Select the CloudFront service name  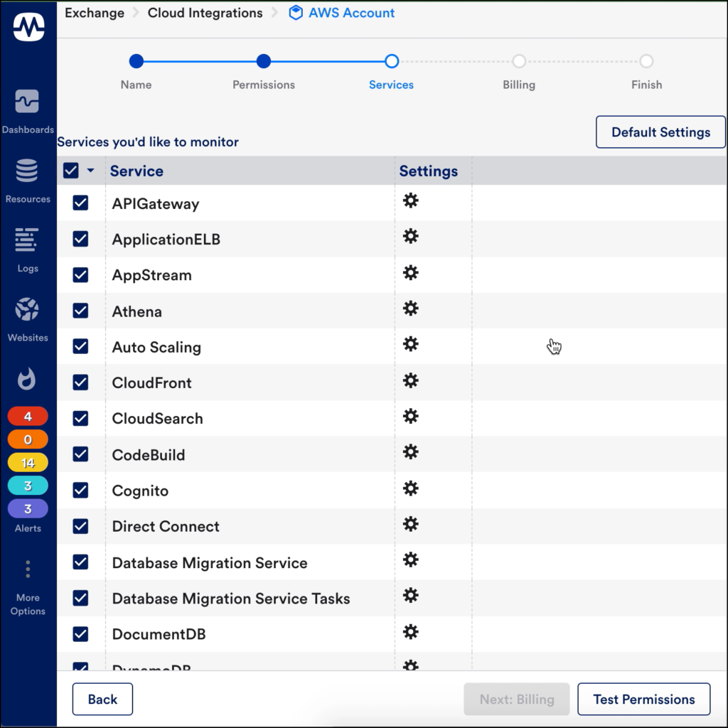tap(152, 383)
